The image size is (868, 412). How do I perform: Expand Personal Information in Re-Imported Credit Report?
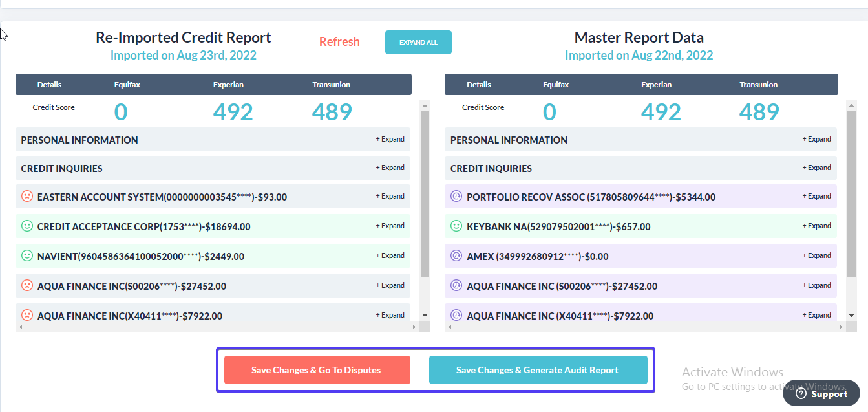tap(390, 139)
